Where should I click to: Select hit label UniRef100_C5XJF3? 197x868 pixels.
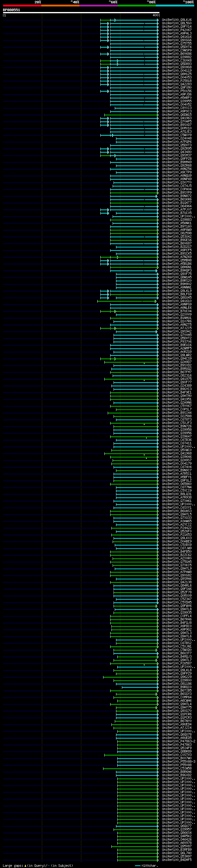coord(177,423)
